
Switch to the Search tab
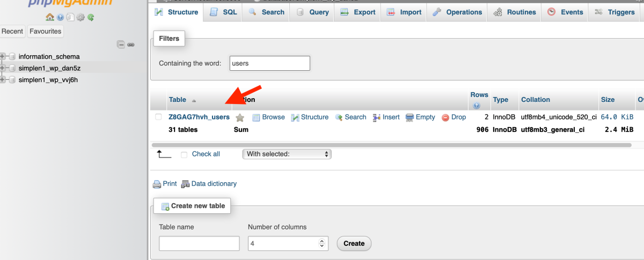tap(266, 12)
